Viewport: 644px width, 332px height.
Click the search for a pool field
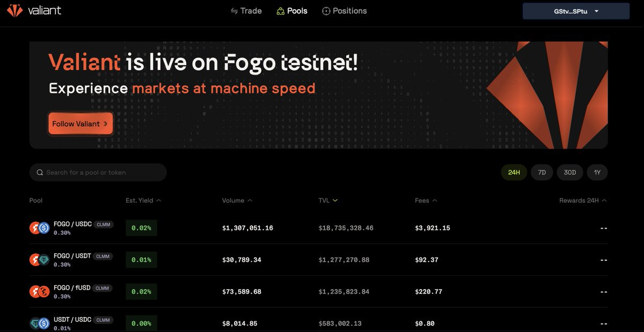click(x=98, y=173)
